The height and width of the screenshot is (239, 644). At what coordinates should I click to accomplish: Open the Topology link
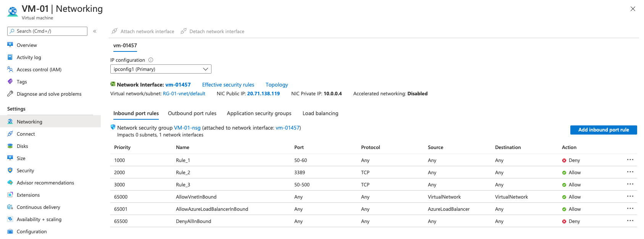click(x=277, y=85)
